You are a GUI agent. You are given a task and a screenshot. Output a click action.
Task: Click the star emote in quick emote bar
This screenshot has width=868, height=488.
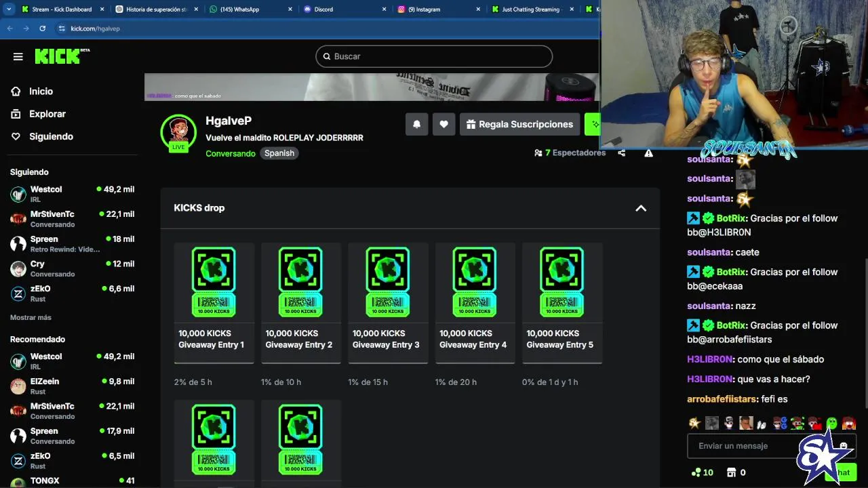tap(694, 424)
